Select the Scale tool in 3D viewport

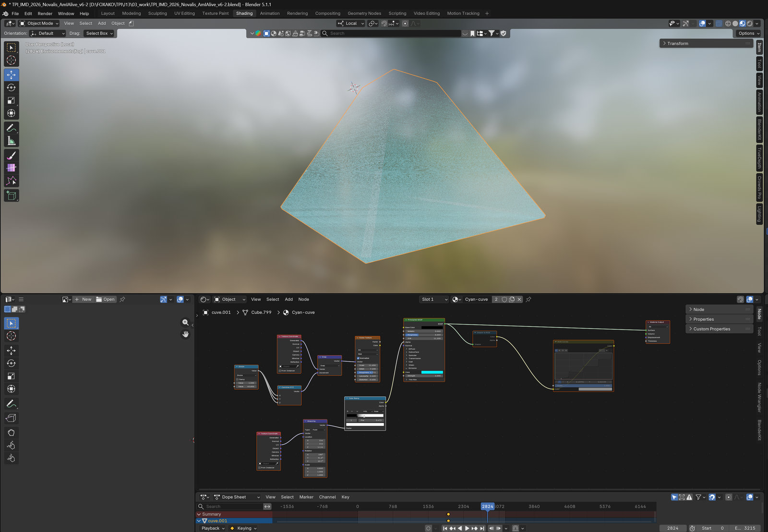[12, 100]
